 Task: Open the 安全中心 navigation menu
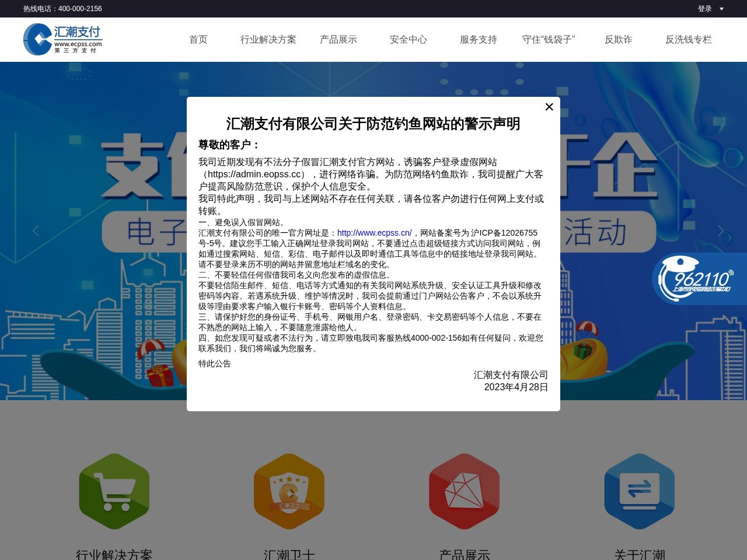409,40
